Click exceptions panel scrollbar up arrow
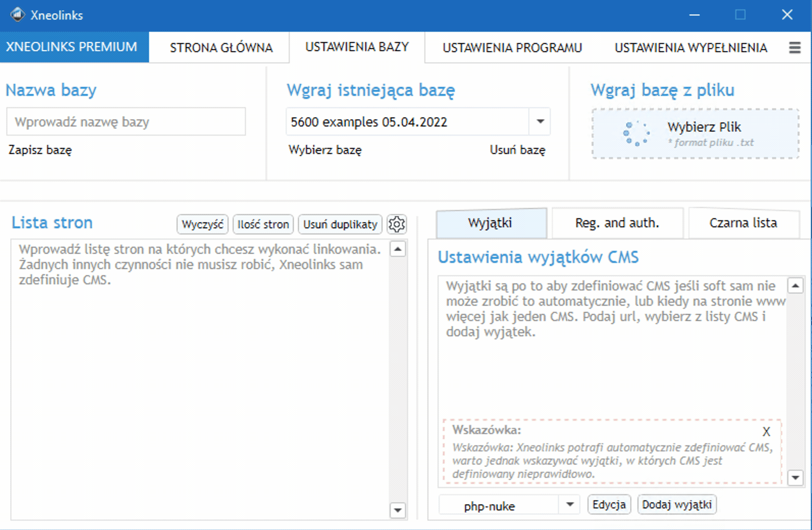812x530 pixels. pyautogui.click(x=796, y=285)
